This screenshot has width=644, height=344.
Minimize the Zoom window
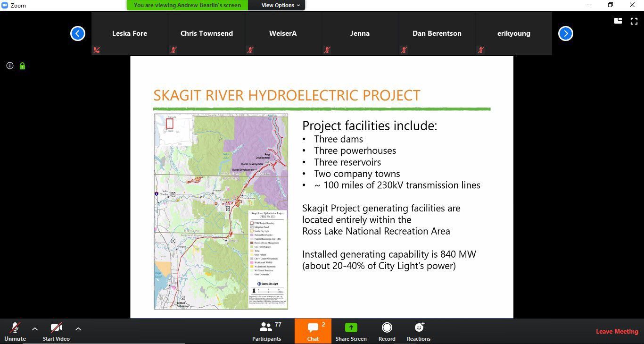coord(589,5)
